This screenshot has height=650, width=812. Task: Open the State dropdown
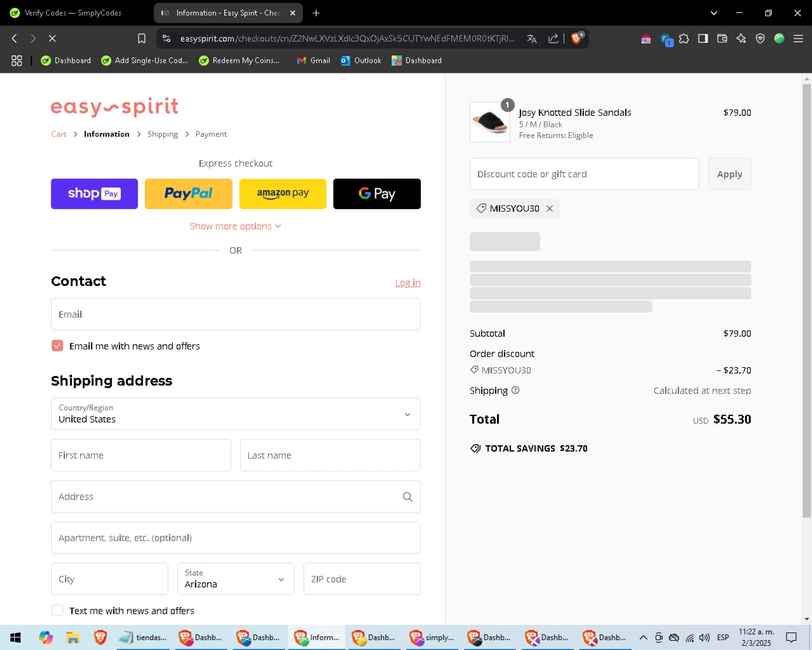pyautogui.click(x=235, y=579)
